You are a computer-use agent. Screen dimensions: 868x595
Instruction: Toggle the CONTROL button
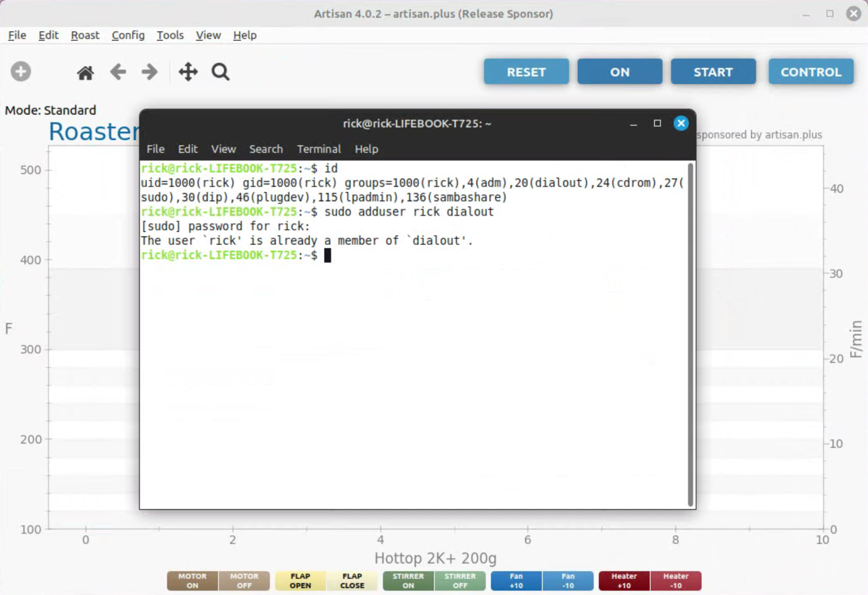[810, 72]
